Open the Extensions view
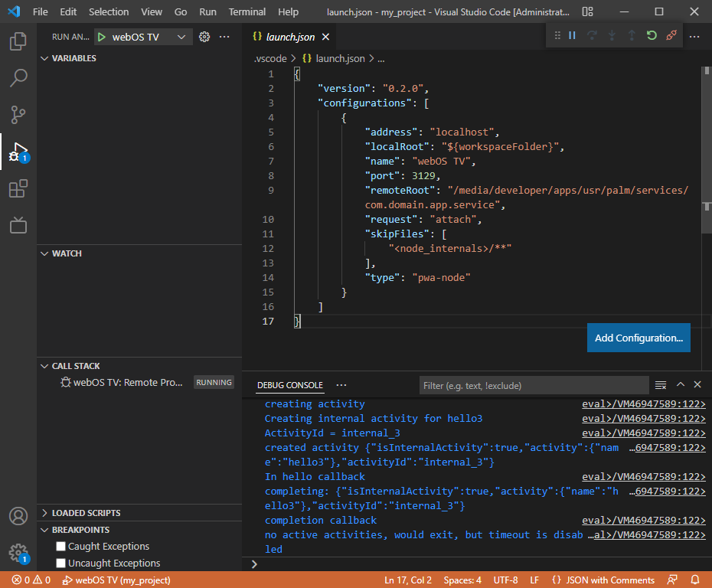 pyautogui.click(x=18, y=188)
